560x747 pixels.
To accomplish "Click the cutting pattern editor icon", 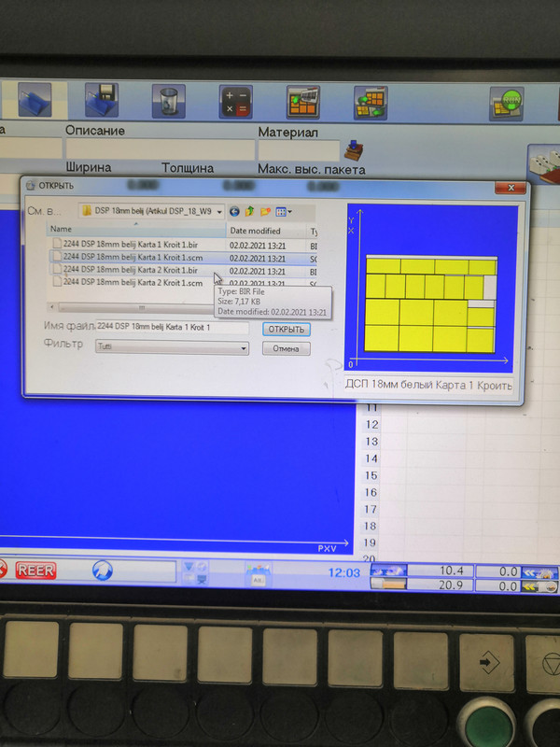I will (302, 103).
